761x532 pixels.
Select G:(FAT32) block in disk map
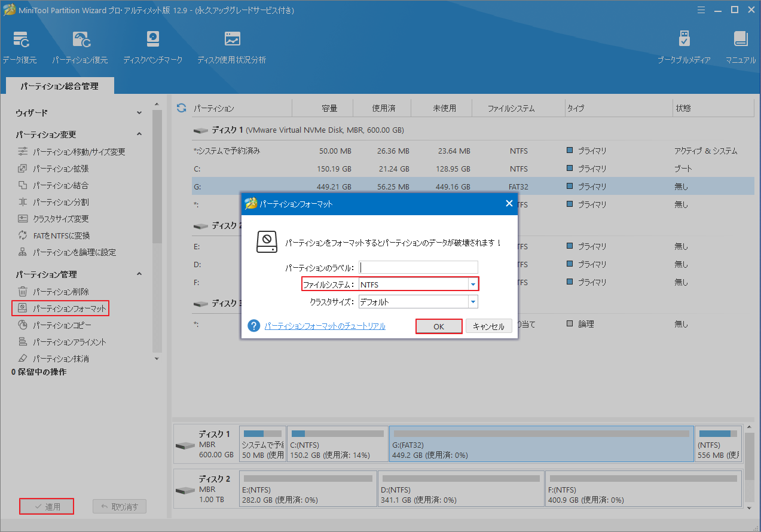click(x=542, y=444)
